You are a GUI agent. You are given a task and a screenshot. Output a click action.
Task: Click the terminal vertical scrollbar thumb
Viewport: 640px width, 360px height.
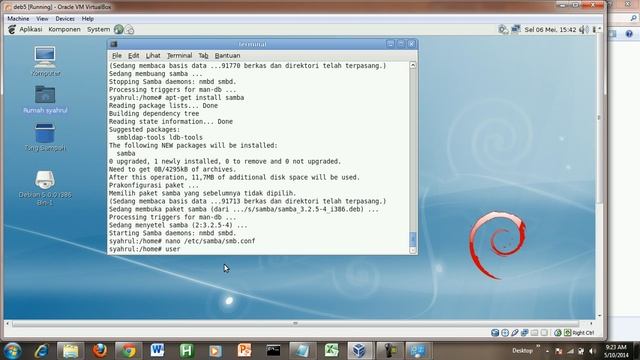[413, 239]
